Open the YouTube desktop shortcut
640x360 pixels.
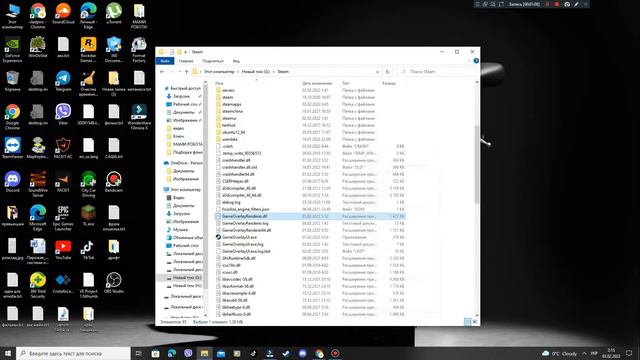coord(63,249)
